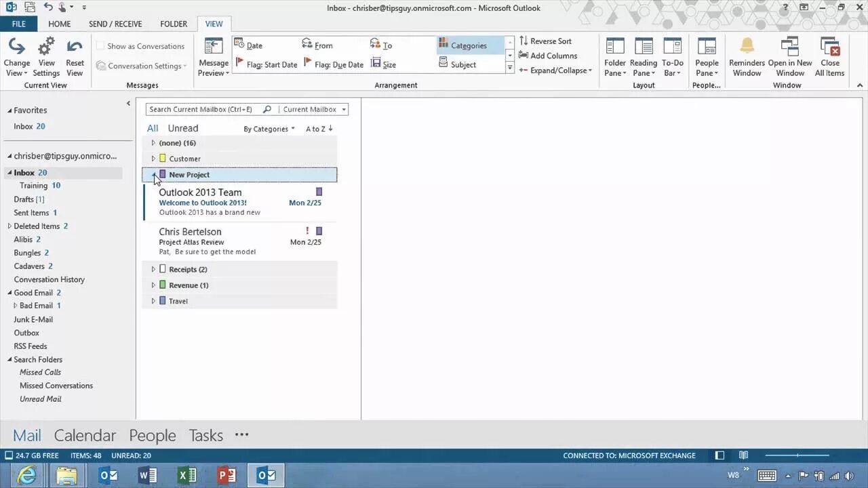
Task: Expand the Arrangement gallery more arrow
Action: tap(510, 68)
